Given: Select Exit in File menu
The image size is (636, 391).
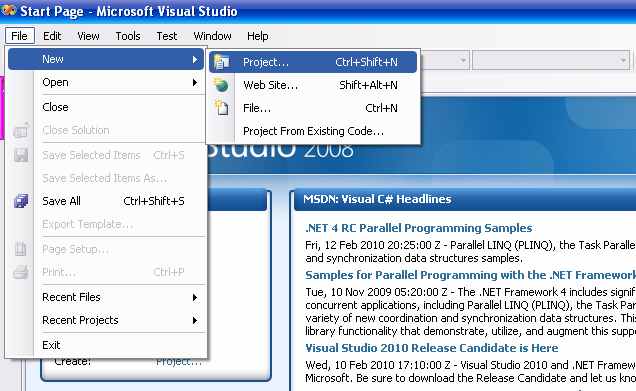Looking at the screenshot, I should 106,345.
